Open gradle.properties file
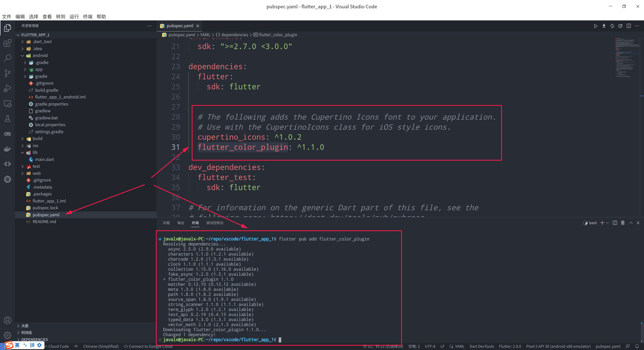Viewport: 644px width, 350px height. [86, 104]
